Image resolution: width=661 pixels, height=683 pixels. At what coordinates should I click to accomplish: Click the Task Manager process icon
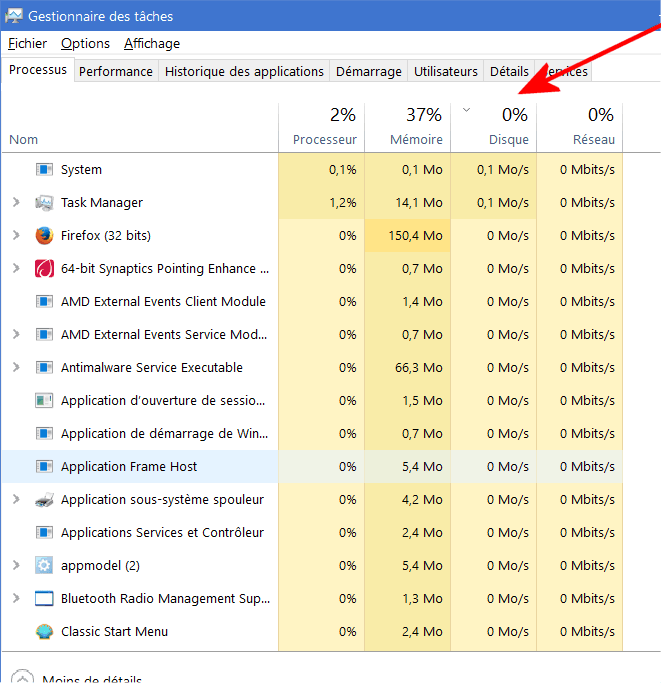coord(44,203)
